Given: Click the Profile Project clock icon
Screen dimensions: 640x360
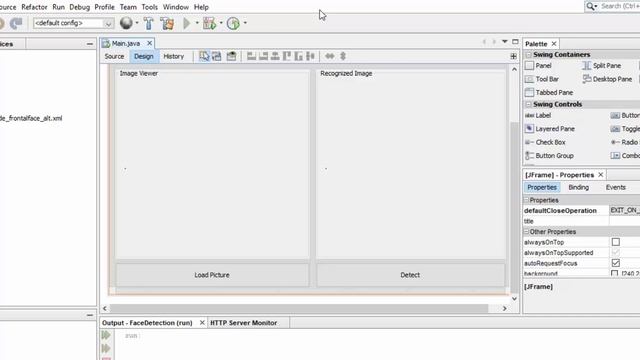Looking at the screenshot, I should click(x=233, y=23).
